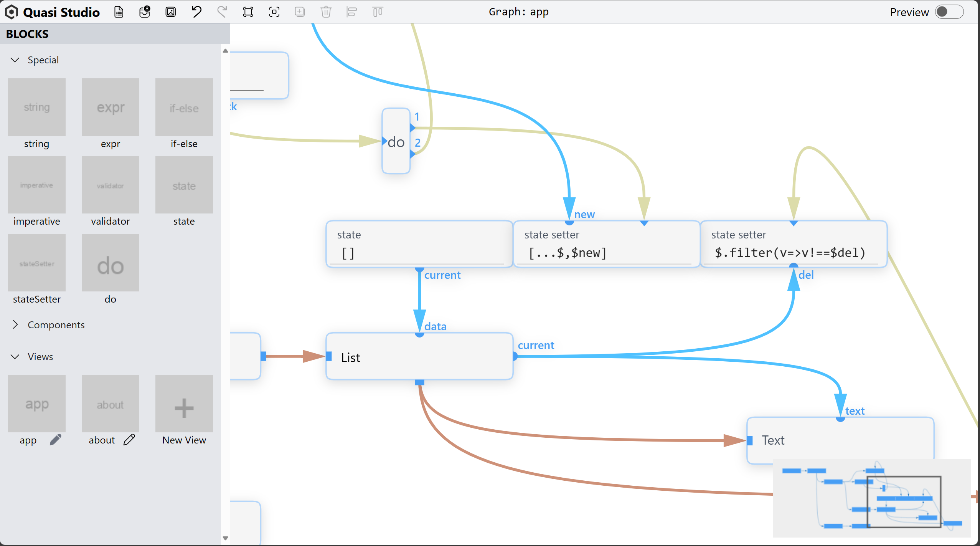Collapse the Special blocks section
980x546 pixels.
pyautogui.click(x=15, y=60)
